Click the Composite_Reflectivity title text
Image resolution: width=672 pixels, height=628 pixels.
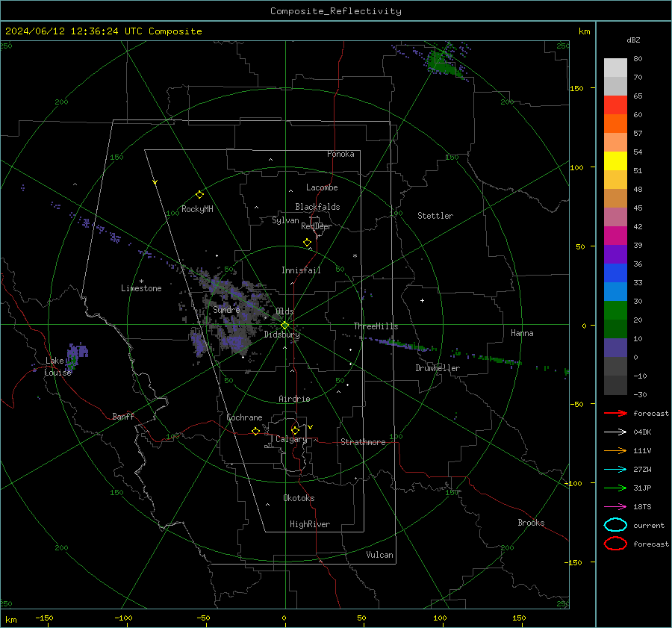coord(335,11)
